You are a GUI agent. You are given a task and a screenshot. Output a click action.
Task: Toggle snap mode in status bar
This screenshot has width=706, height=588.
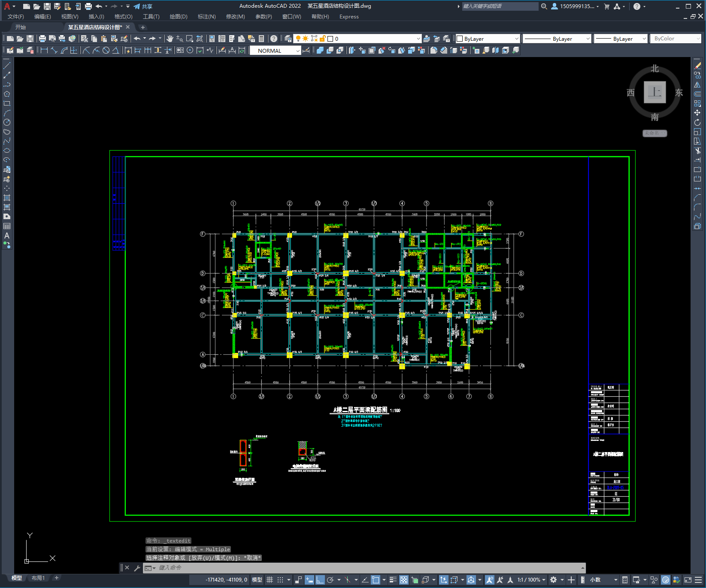(x=280, y=580)
